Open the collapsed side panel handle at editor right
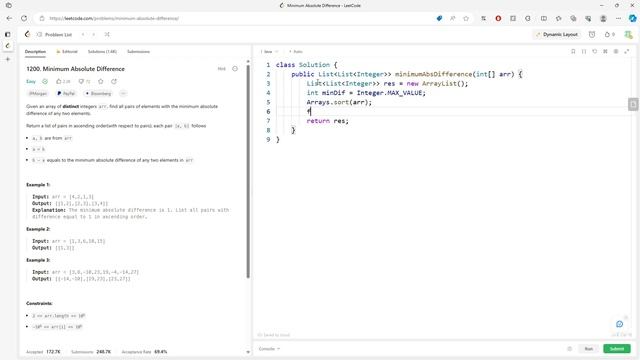 [633, 104]
